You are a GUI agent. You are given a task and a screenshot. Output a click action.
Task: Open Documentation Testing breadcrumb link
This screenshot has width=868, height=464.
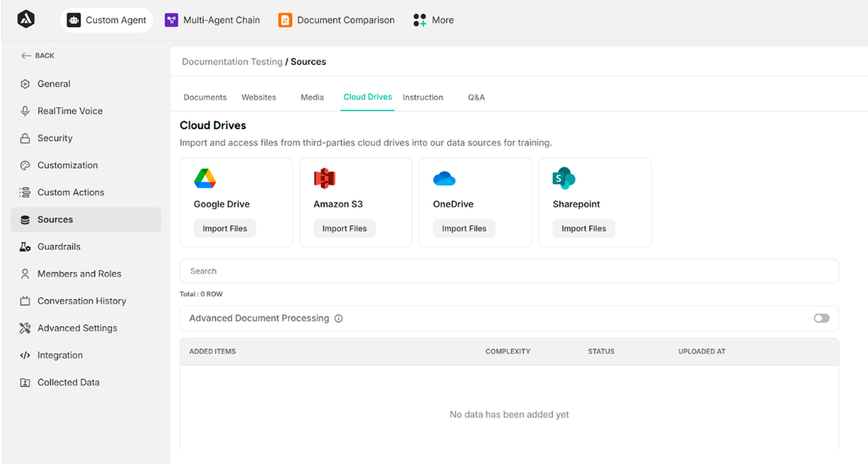tap(232, 61)
